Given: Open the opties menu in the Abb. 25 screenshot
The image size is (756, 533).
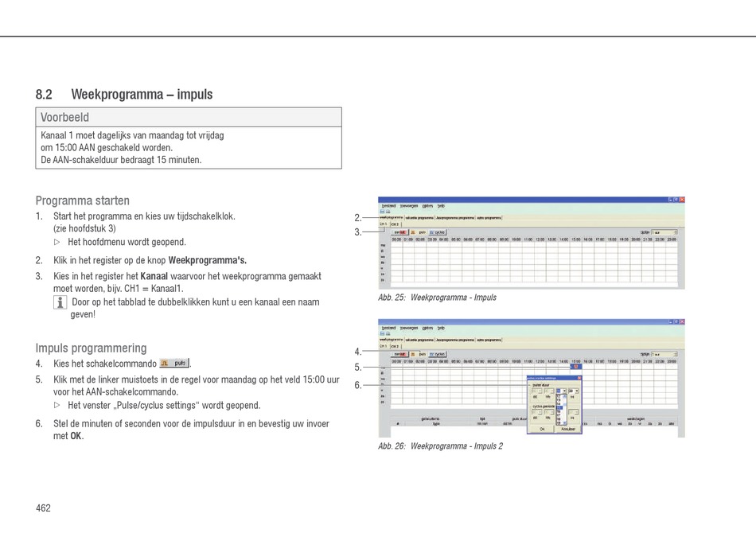Looking at the screenshot, I should [427, 206].
